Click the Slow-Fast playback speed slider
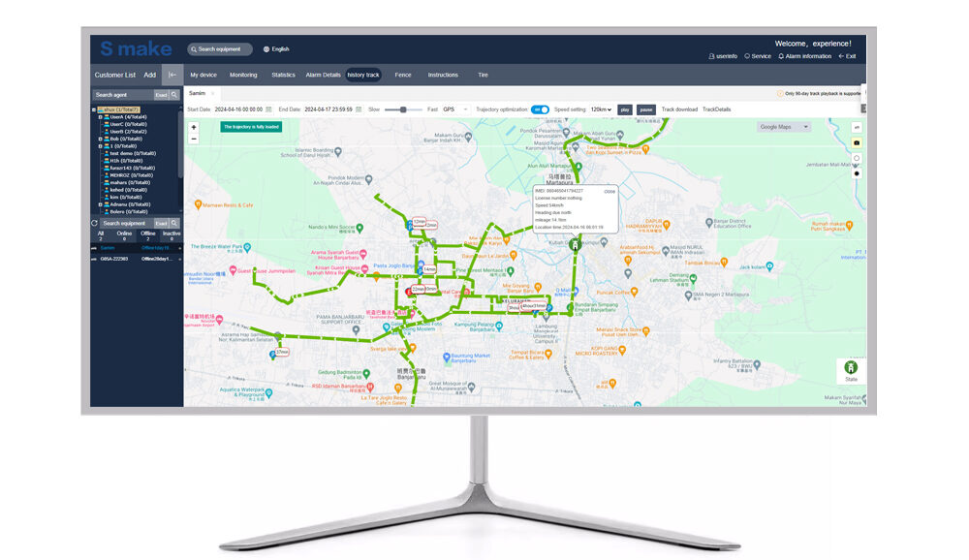 [403, 109]
